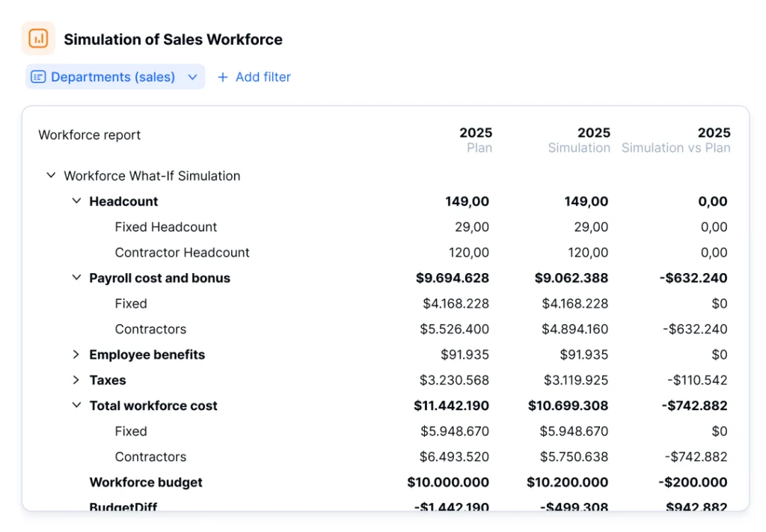Click total workforce cost simulation $10.699.308
The width and height of the screenshot is (766, 532).
[569, 406]
